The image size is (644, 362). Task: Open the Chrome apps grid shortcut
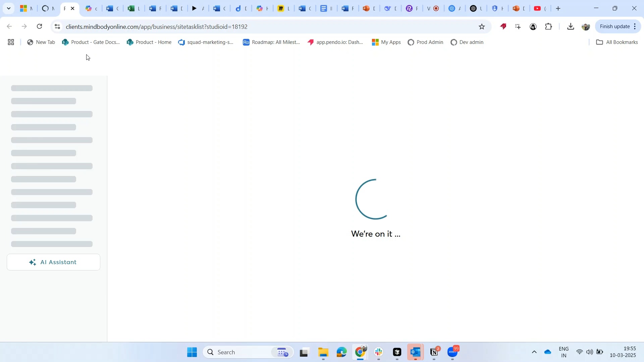(11, 42)
